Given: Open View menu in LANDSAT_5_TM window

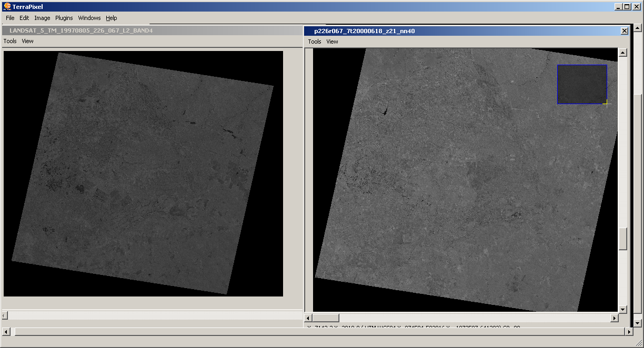Looking at the screenshot, I should (27, 41).
